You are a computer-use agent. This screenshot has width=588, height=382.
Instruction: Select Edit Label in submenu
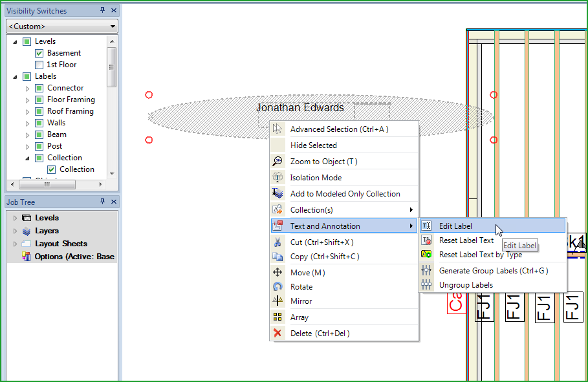(x=492, y=226)
